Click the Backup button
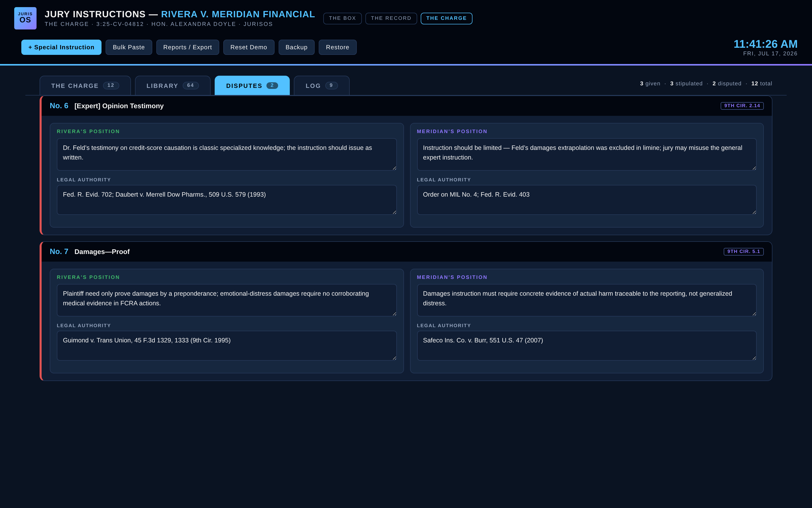812x508 pixels. tap(297, 47)
